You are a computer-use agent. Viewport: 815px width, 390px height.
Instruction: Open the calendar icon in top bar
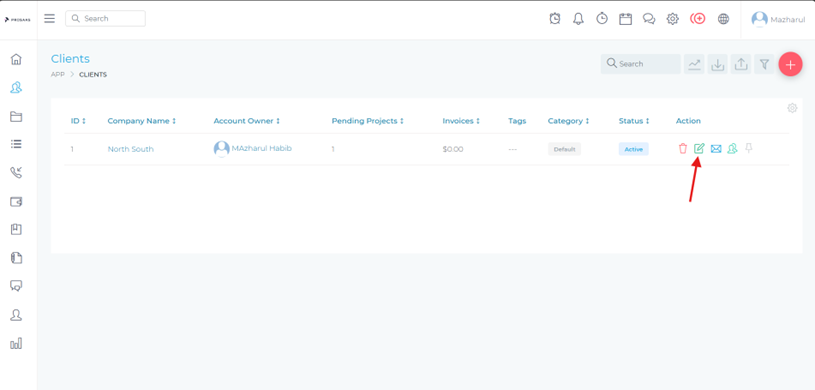625,19
